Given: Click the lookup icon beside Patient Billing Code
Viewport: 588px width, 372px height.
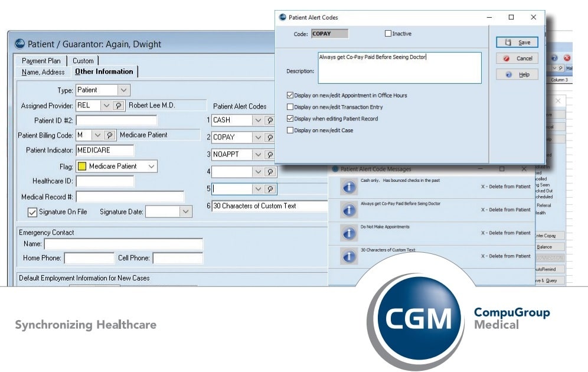Looking at the screenshot, I should pyautogui.click(x=110, y=135).
